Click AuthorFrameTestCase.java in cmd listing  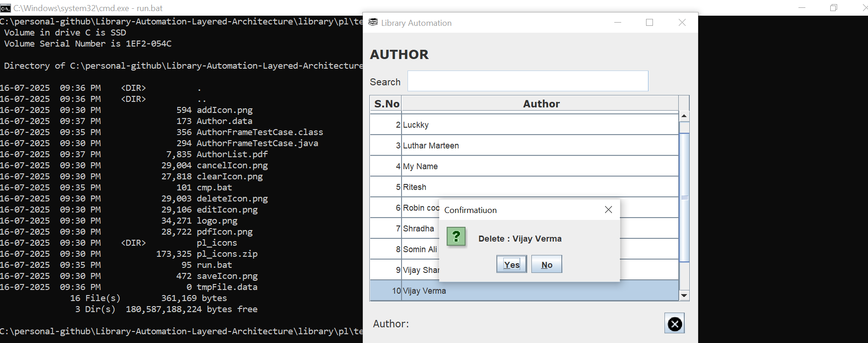257,143
